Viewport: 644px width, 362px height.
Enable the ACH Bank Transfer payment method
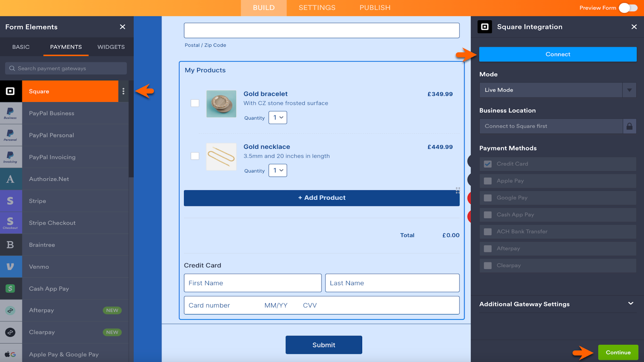[x=488, y=232]
